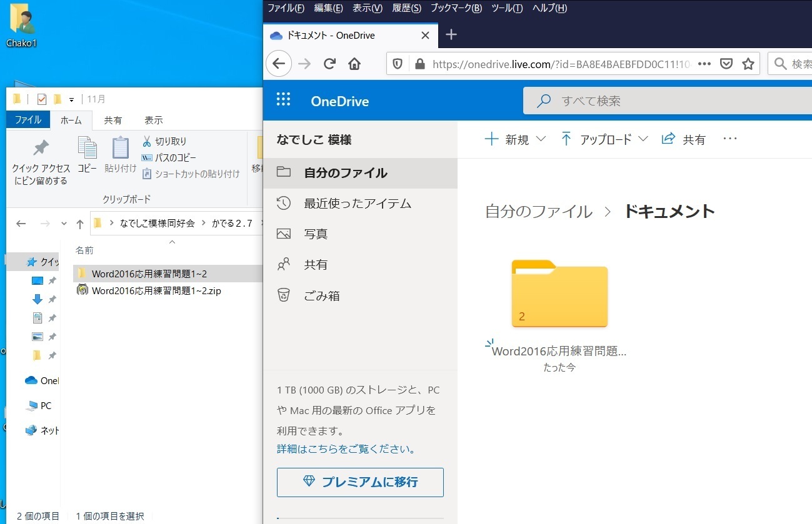Screen dimensions: 812x524
Task: Go to the Firefox home page
Action: (x=354, y=64)
